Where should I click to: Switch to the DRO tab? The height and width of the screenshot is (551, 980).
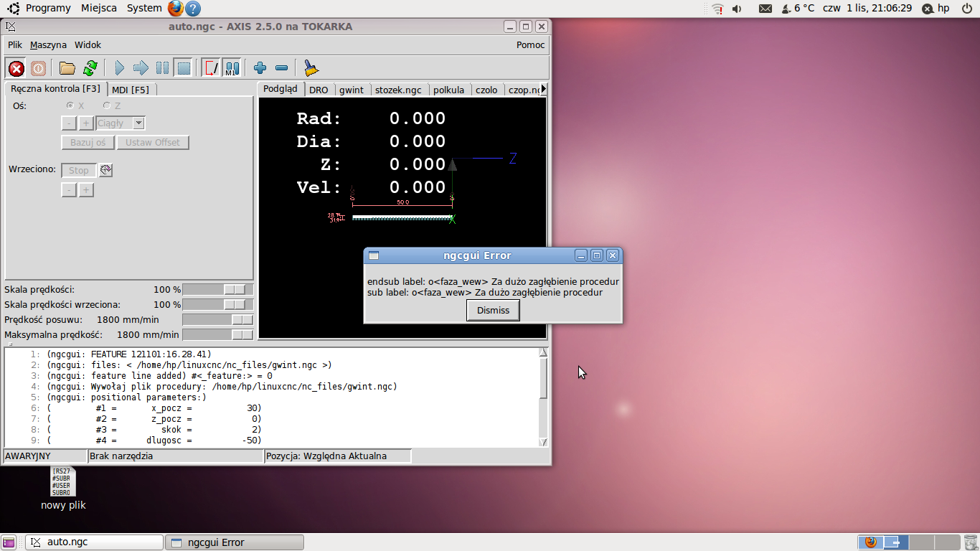click(319, 90)
